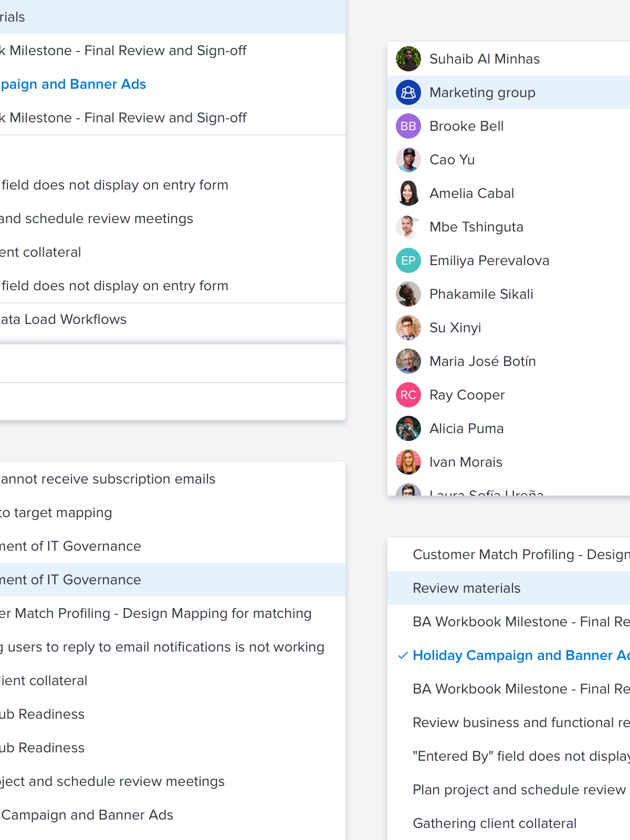Viewport: 630px width, 840px height.
Task: Select Mbe Tshinguta from the user list
Action: [476, 227]
